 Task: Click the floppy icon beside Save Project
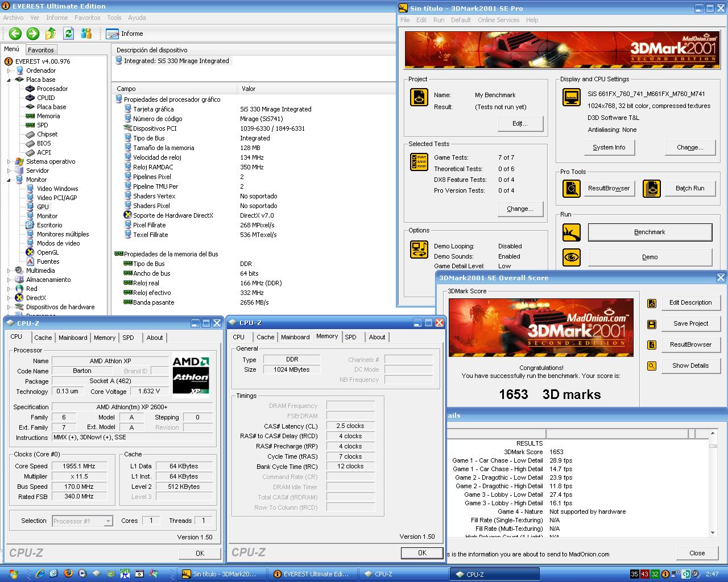pos(652,324)
